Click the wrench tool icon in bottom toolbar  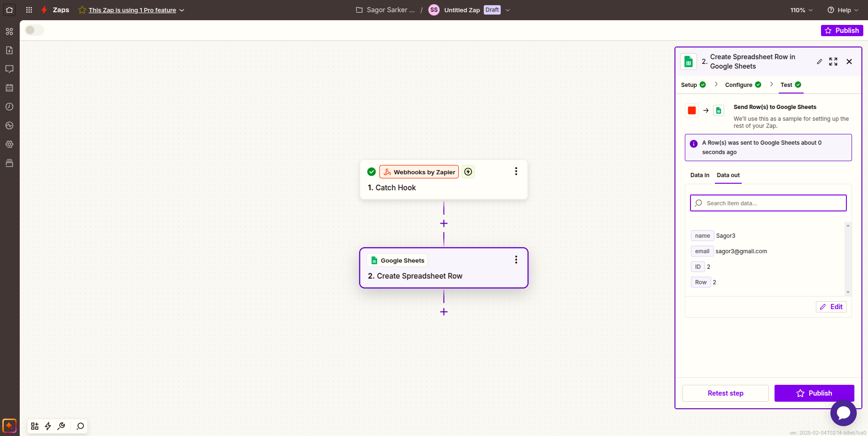(x=61, y=426)
